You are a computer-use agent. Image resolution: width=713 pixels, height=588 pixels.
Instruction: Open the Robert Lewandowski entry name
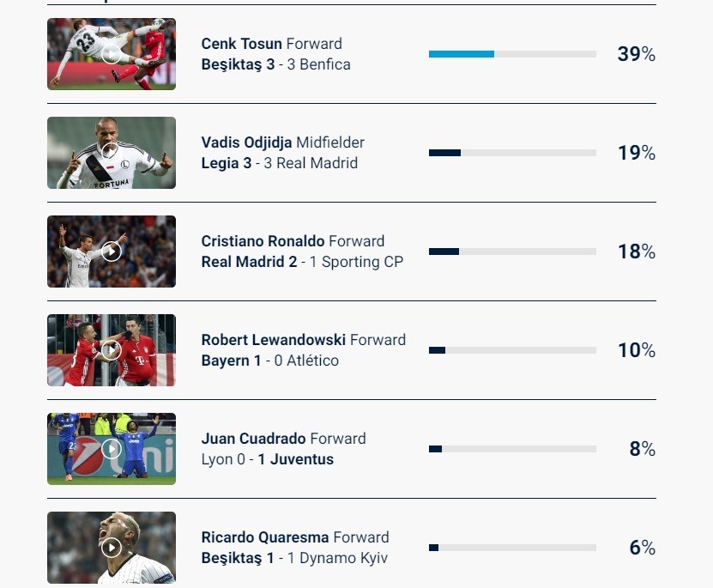pos(273,340)
